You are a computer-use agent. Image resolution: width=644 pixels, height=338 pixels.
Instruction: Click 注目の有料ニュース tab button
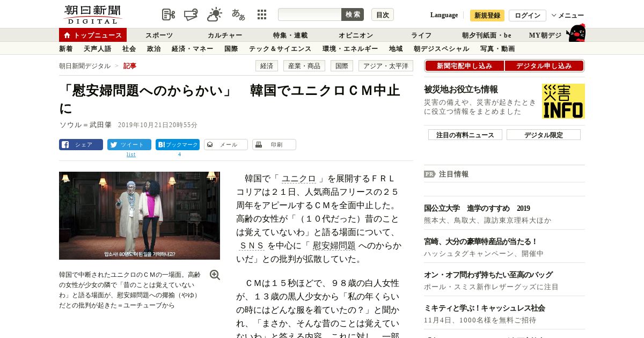[465, 135]
